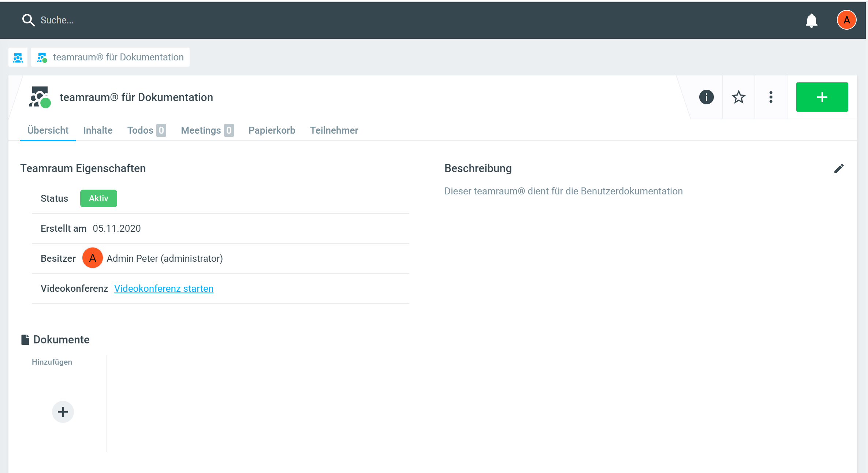This screenshot has width=868, height=473.
Task: Click the teamraum für Dokumentation breadcrumb
Action: pos(118,57)
